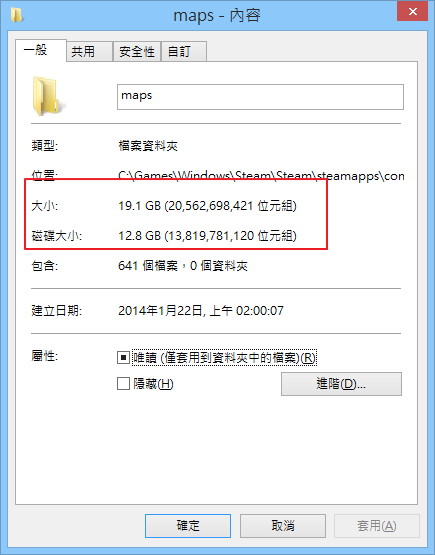Enable the 隱藏 hidden checkbox

[x=123, y=384]
